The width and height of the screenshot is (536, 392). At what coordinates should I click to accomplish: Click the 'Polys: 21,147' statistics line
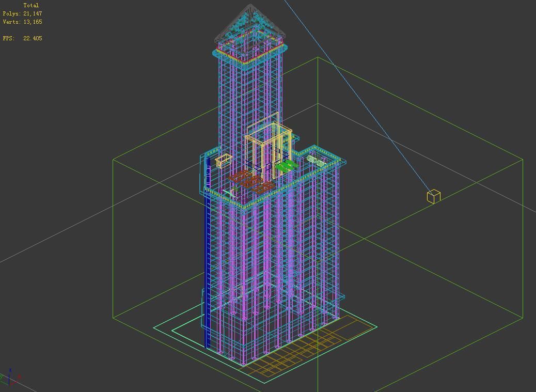click(x=23, y=13)
